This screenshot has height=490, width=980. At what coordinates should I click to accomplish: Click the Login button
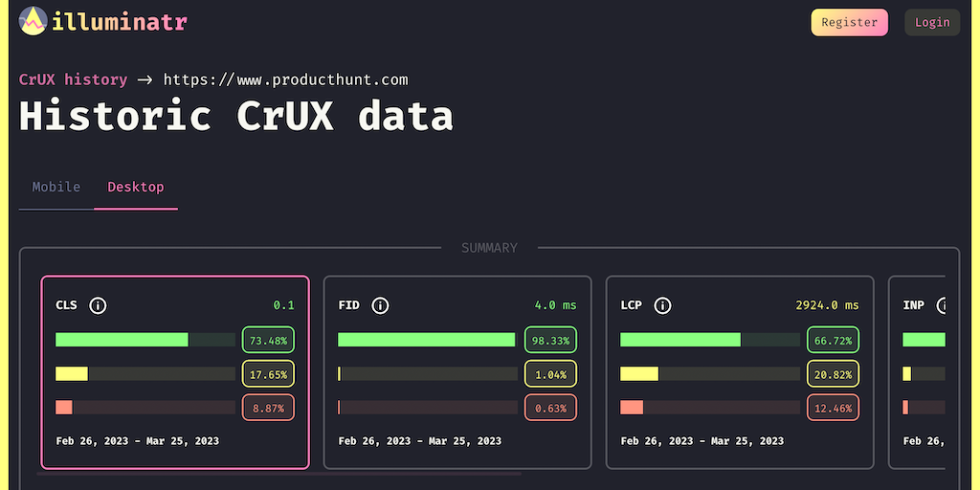932,22
